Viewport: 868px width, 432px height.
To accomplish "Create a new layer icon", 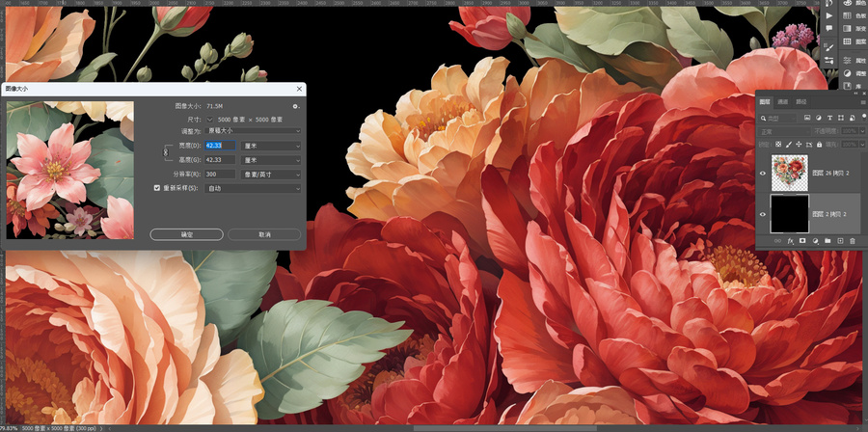I will (x=840, y=241).
